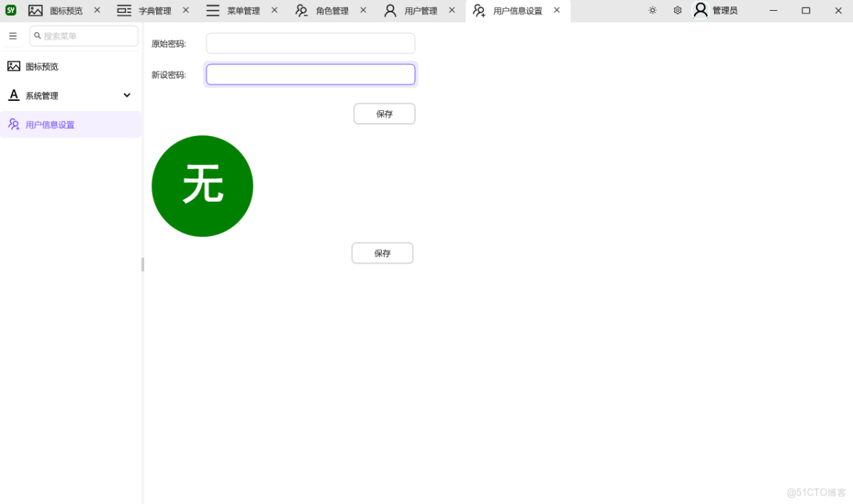Viewport: 853px width, 504px height.
Task: Click the upper 保存 button to change password
Action: 384,113
